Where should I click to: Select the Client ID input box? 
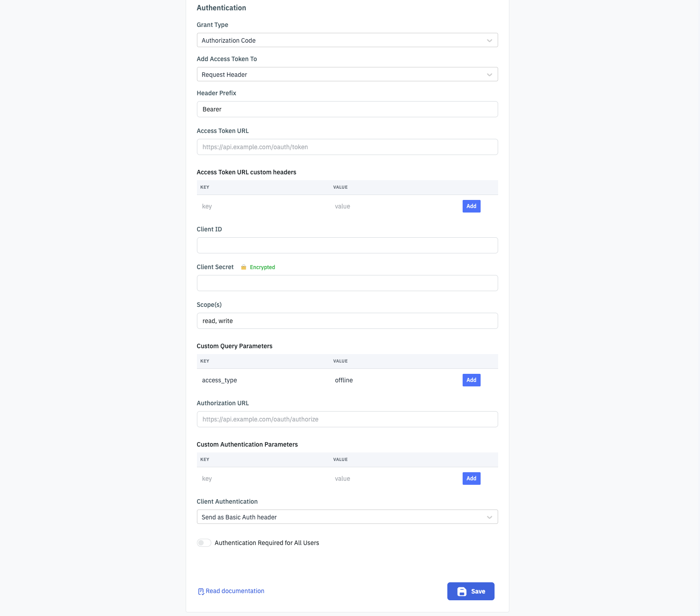click(347, 245)
